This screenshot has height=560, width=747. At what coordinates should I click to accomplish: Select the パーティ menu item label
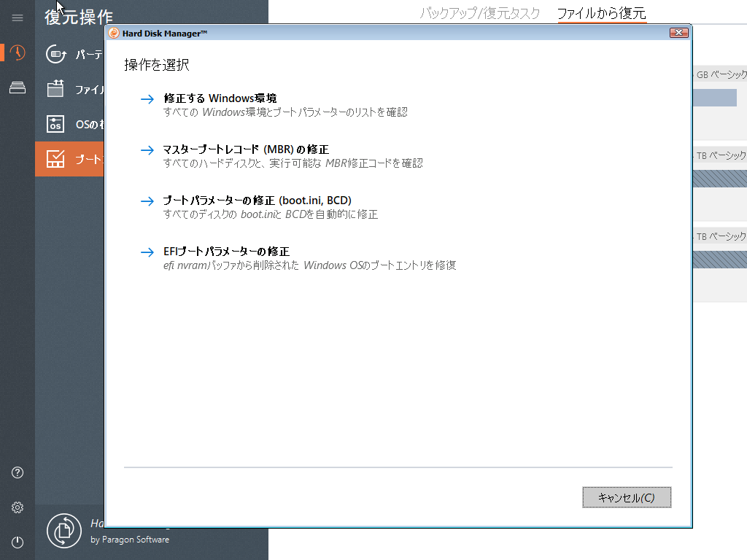click(x=90, y=54)
